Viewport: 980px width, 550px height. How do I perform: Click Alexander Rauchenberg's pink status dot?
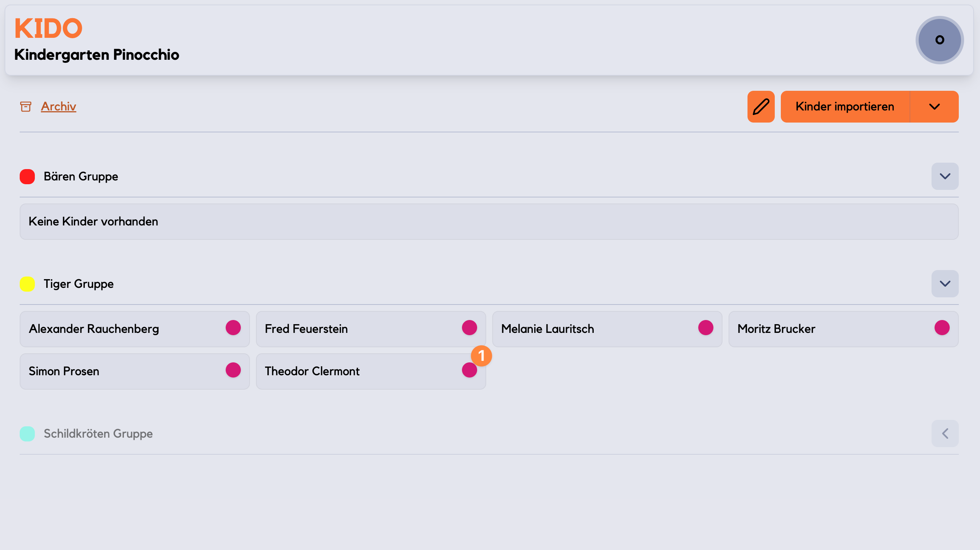pyautogui.click(x=233, y=328)
